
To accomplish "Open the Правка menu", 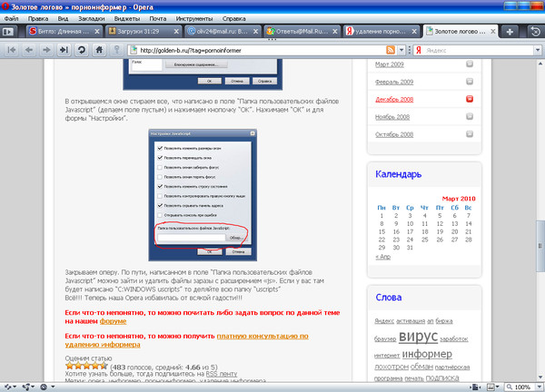I will pos(38,18).
